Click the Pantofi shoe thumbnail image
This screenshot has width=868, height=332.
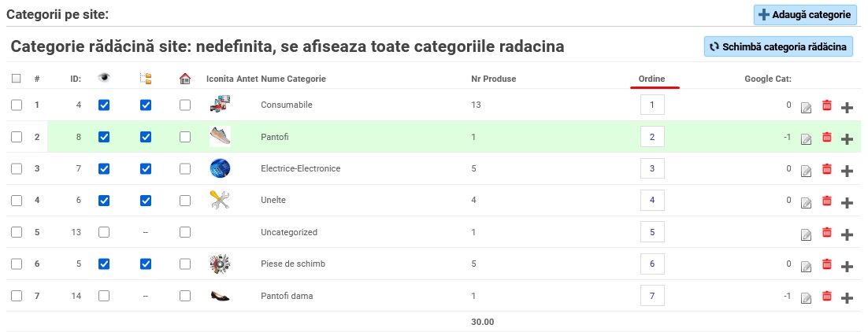coord(220,136)
